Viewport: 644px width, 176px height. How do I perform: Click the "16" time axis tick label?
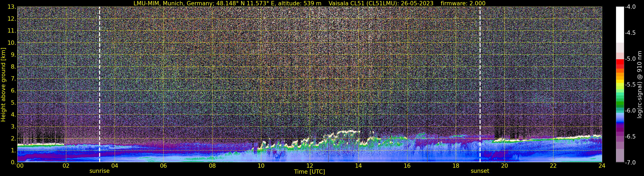407,166
